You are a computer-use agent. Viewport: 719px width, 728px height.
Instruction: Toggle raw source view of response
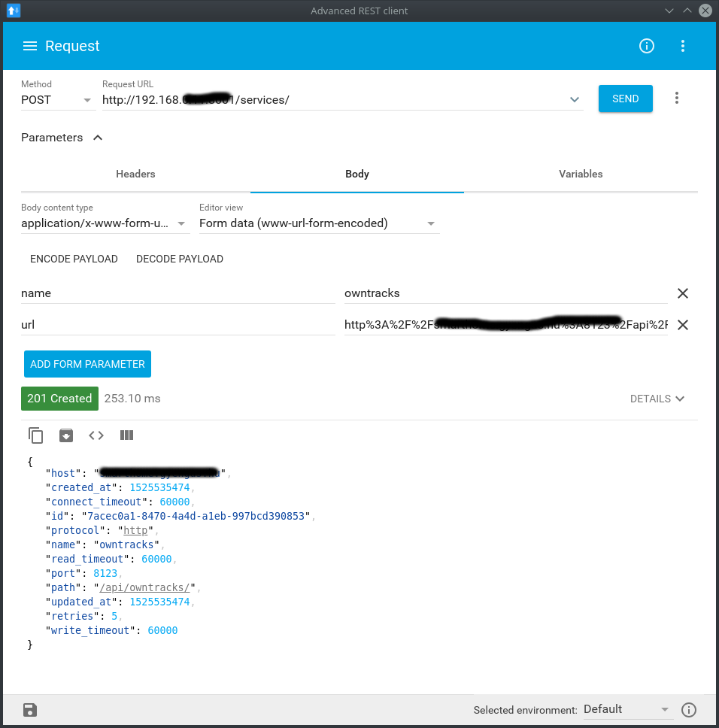96,435
